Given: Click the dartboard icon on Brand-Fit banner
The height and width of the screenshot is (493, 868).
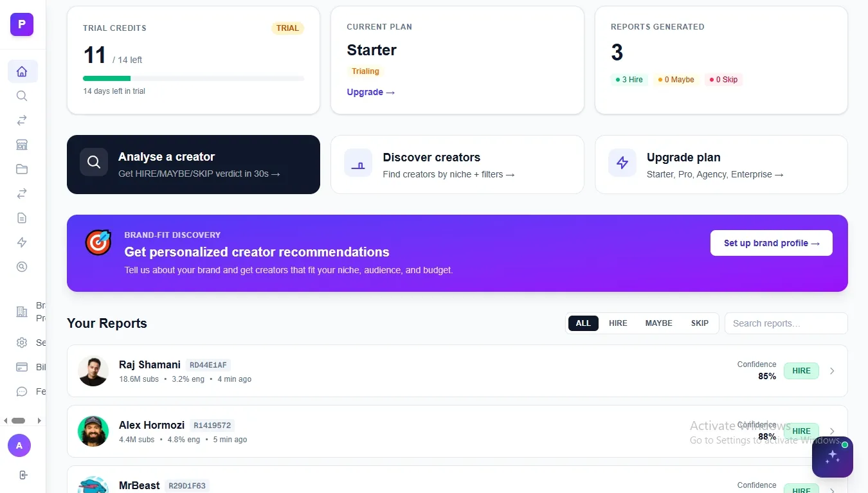Looking at the screenshot, I should point(98,242).
